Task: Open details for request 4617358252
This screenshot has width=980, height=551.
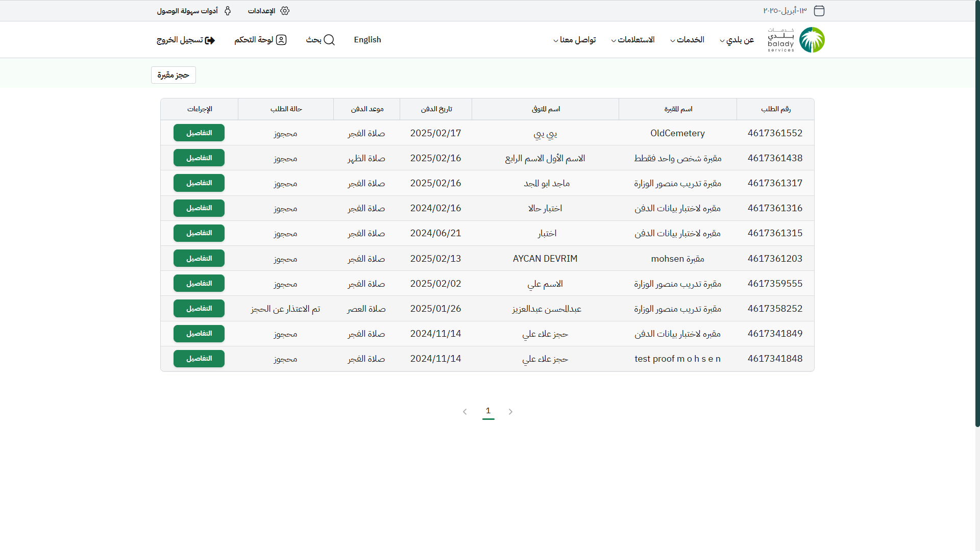Action: [199, 308]
